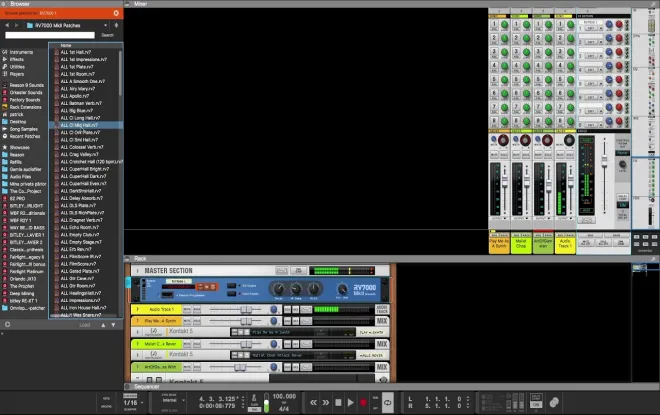Open the Orkester Sounds location
This screenshot has height=415, width=660.
coord(26,93)
